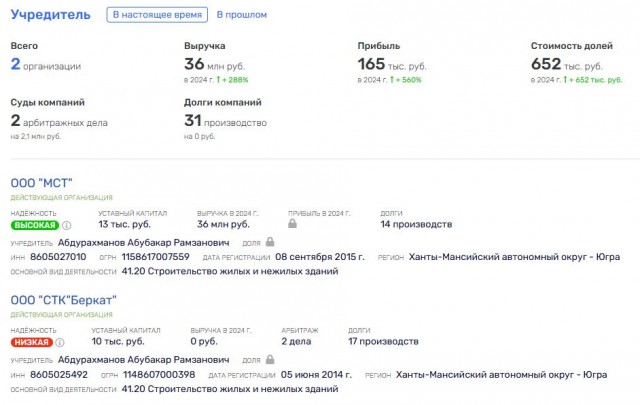Click the 2 организации total count

(46, 65)
